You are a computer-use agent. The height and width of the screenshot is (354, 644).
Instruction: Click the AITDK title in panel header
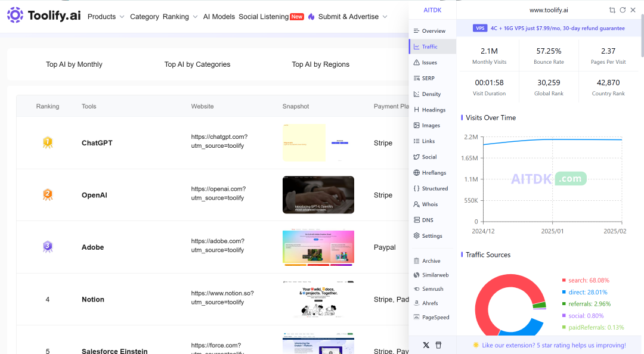(432, 10)
